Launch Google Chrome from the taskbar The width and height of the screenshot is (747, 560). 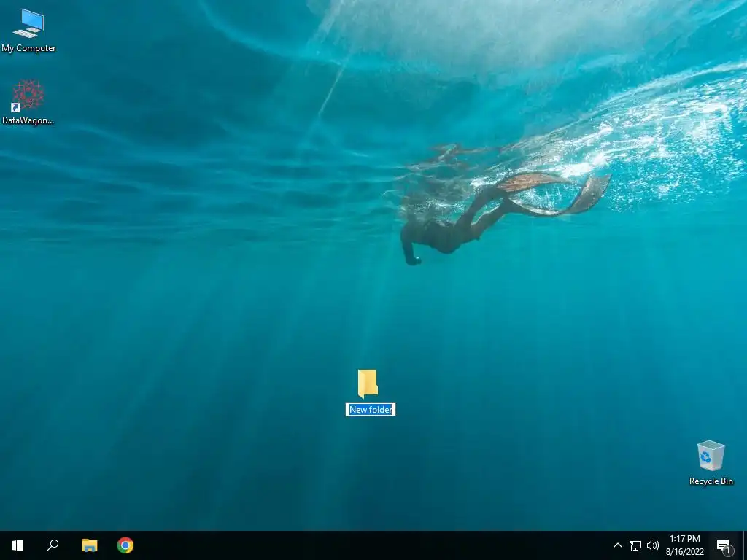tap(125, 545)
